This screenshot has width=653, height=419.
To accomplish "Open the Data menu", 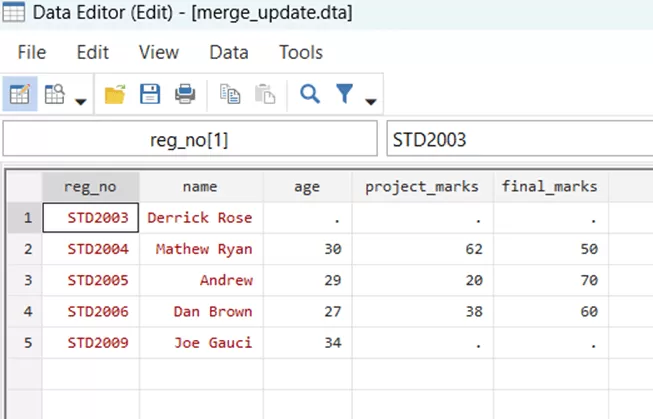I will click(x=228, y=52).
